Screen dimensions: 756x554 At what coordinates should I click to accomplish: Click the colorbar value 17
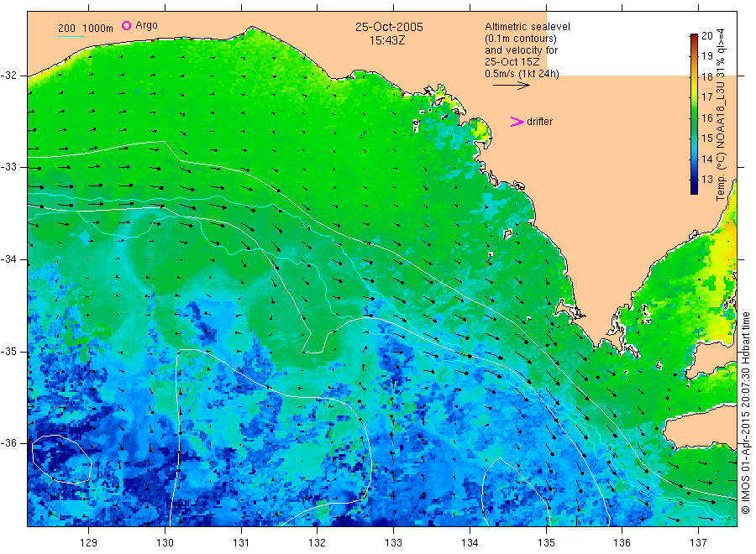point(706,97)
